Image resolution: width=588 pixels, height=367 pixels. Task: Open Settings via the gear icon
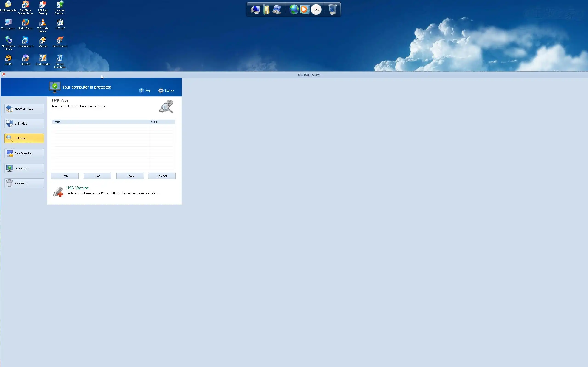click(161, 91)
